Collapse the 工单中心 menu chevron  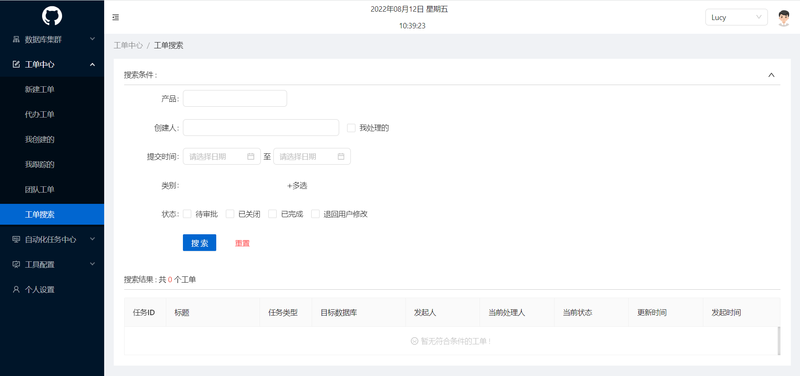click(x=92, y=64)
